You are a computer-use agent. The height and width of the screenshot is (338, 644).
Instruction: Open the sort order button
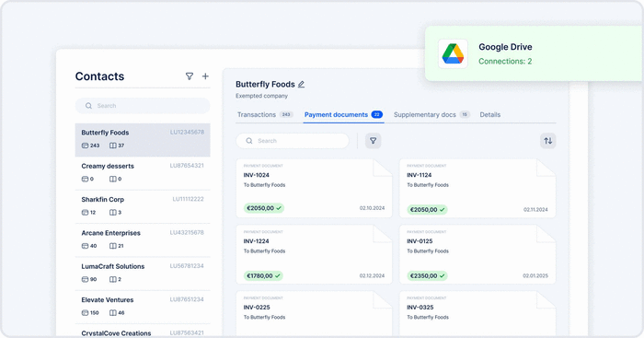pos(548,141)
